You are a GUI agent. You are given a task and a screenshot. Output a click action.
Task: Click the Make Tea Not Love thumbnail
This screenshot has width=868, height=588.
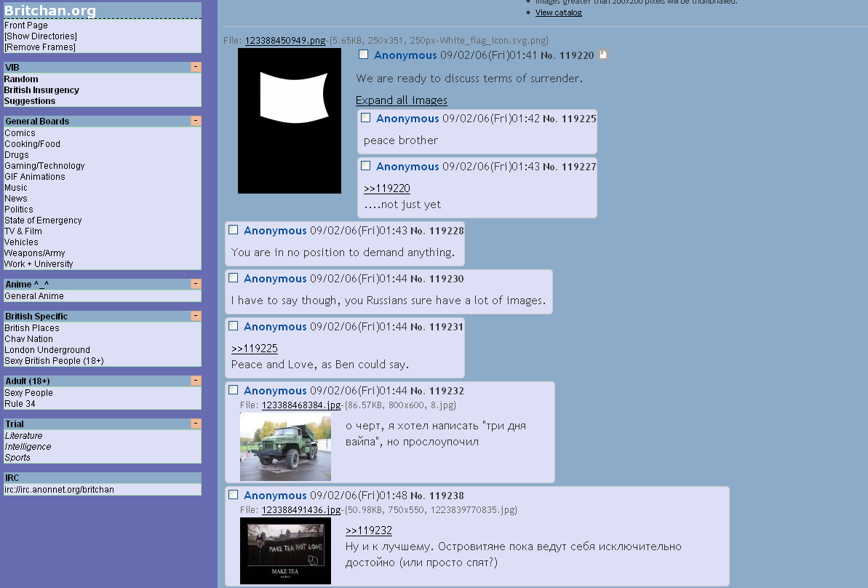(x=286, y=551)
